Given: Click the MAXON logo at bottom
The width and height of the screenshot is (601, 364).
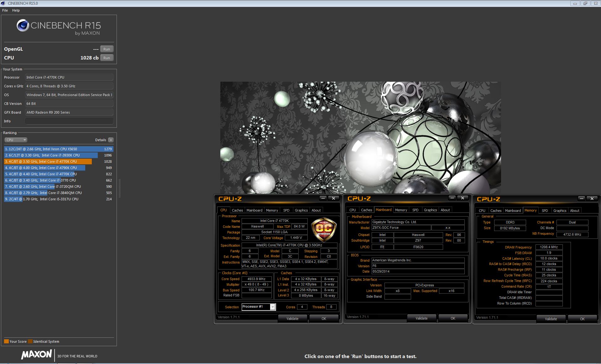Looking at the screenshot, I should 36,354.
